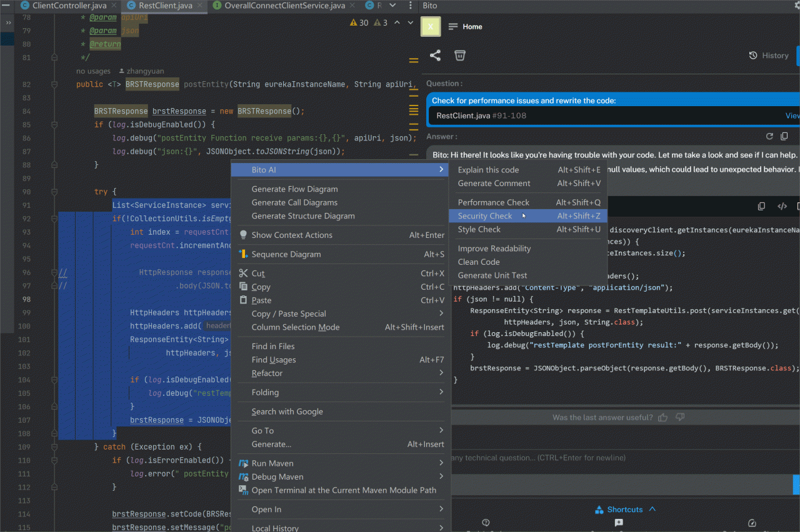The image size is (800, 532).
Task: Toggle fold marker at line 81
Action: point(54,57)
